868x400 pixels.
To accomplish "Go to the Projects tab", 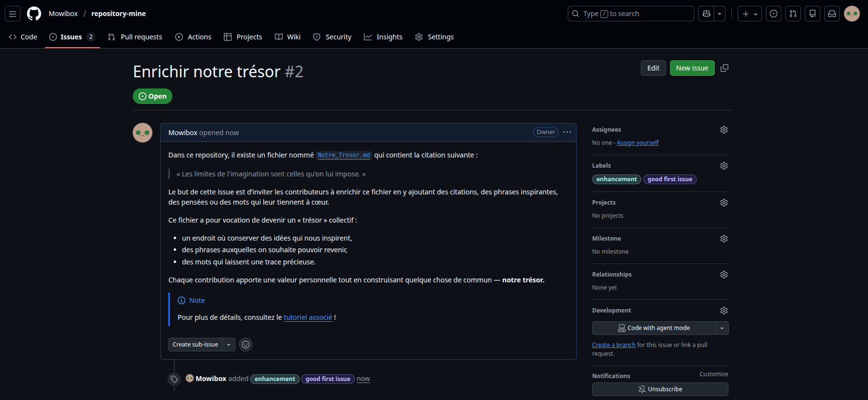I will (243, 37).
